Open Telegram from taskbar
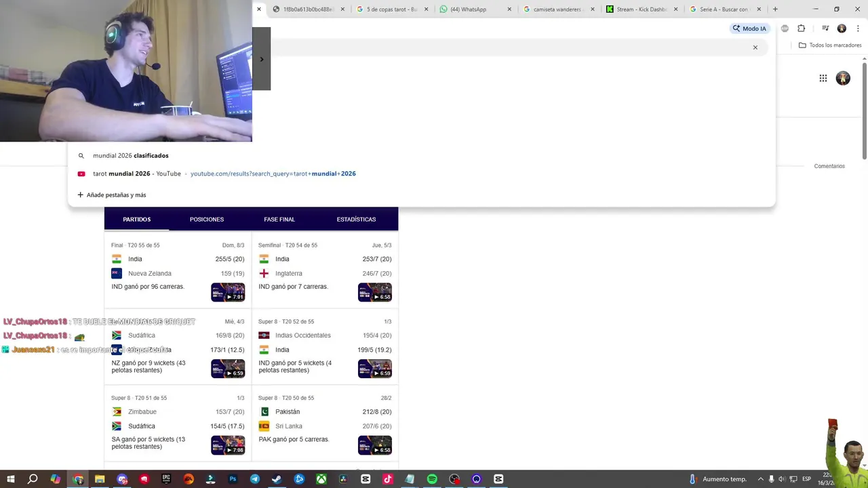Image resolution: width=868 pixels, height=488 pixels. point(255,479)
